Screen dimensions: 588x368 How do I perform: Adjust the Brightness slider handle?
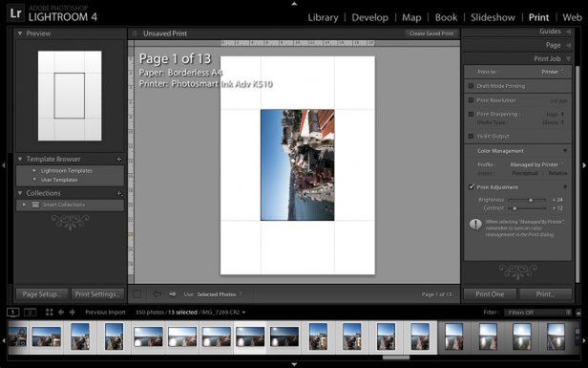point(531,200)
